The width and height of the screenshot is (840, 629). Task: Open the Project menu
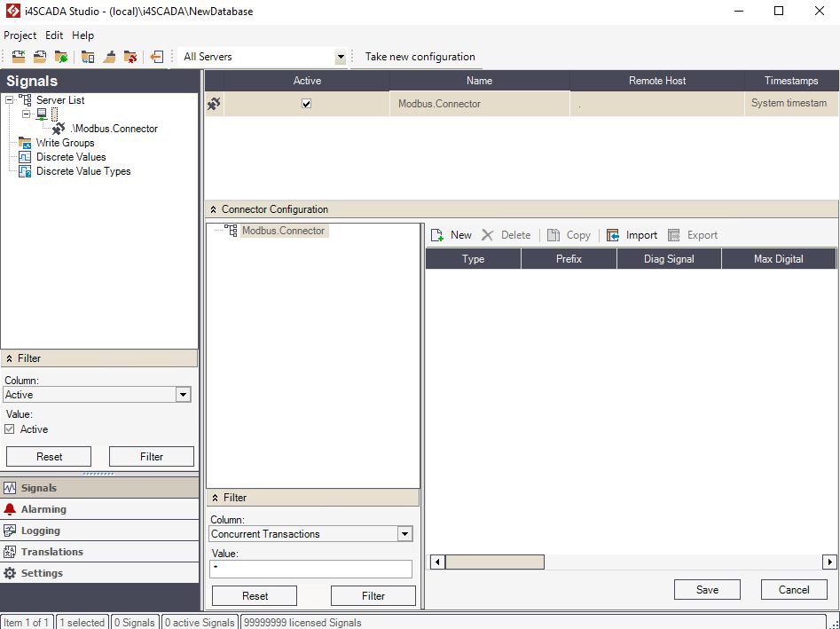pos(20,35)
